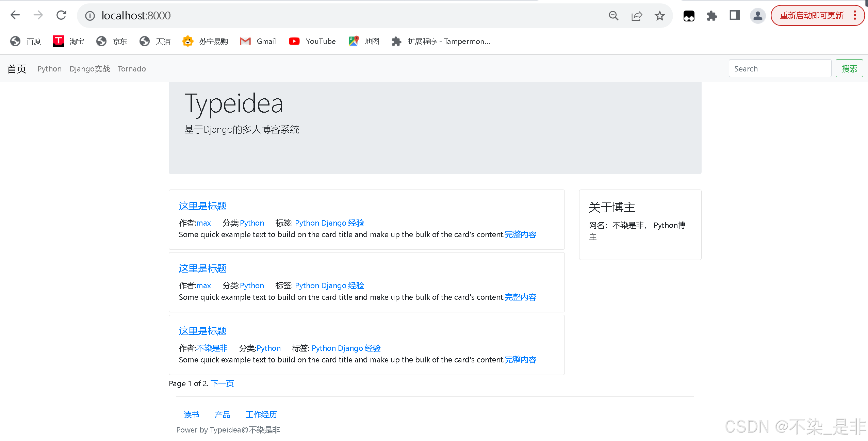Go to 下一页 in pagination

(222, 383)
